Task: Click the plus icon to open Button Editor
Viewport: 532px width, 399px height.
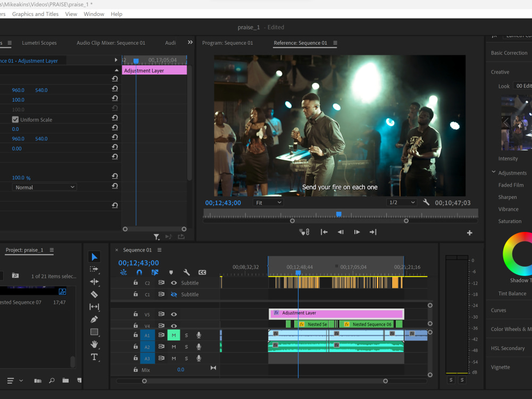Action: (x=470, y=232)
